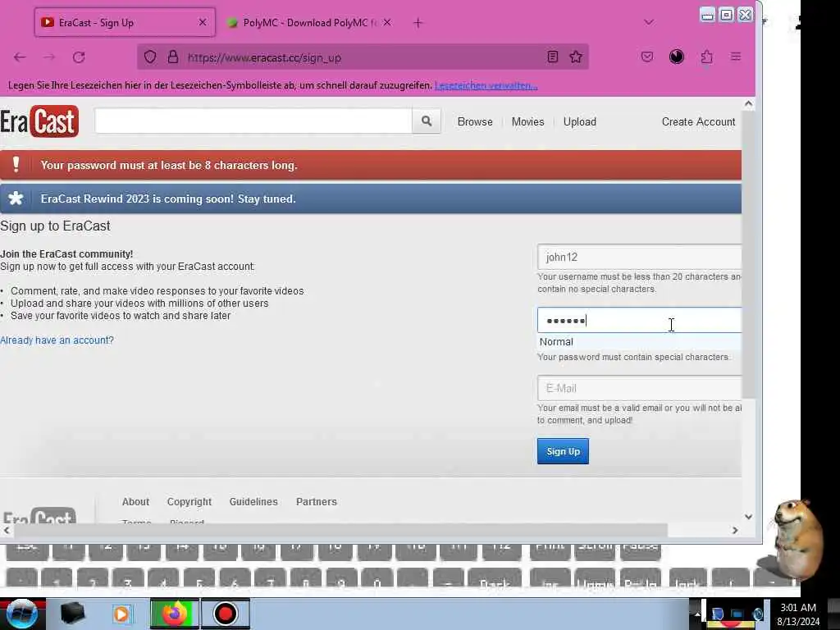Close the EraCast - Sign Up tab
Image resolution: width=840 pixels, height=630 pixels.
point(203,22)
